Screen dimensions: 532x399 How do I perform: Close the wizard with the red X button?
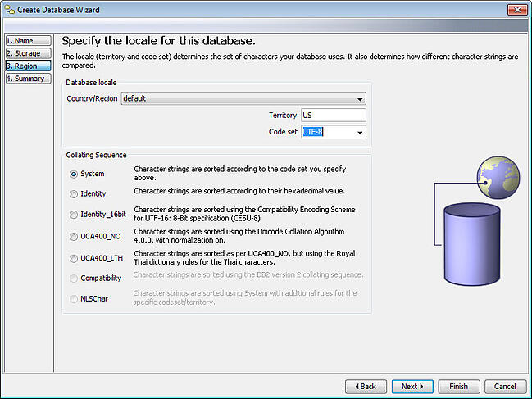coord(517,10)
